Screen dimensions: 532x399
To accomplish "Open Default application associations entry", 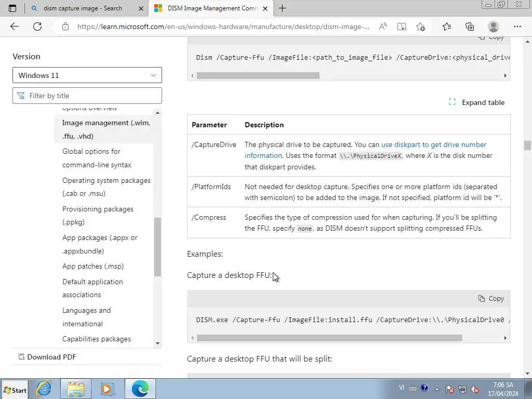I will (92, 288).
